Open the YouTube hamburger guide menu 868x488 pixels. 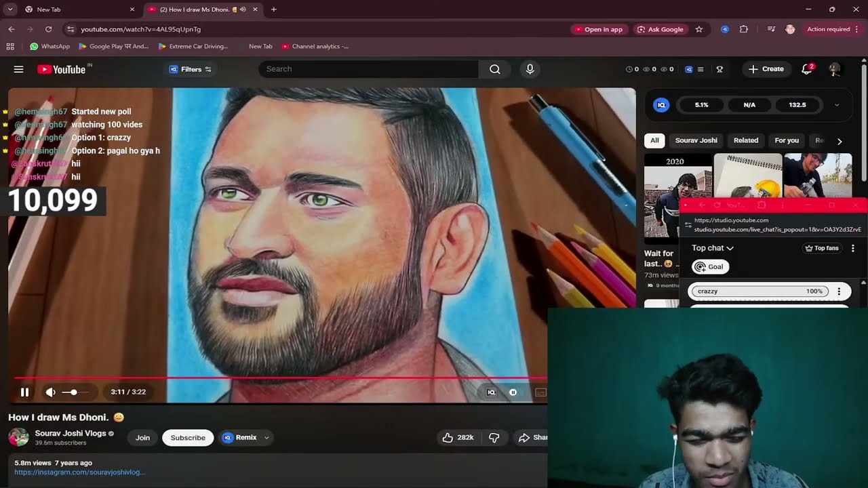(18, 69)
